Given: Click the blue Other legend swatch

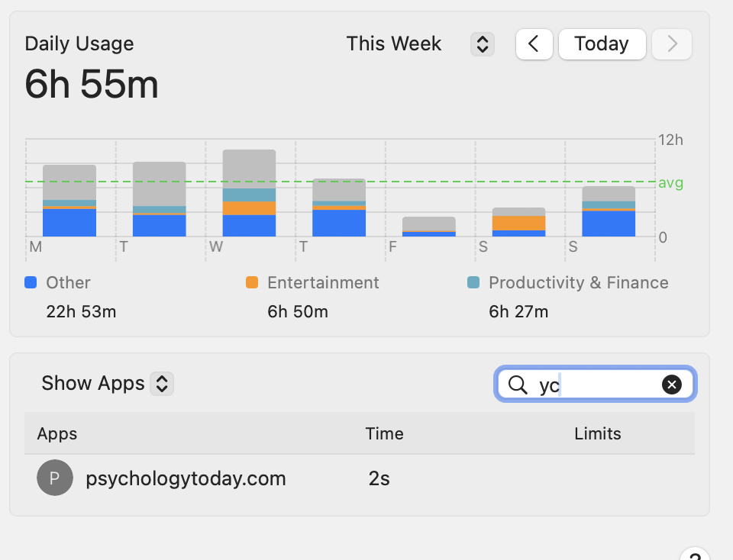Looking at the screenshot, I should coord(31,282).
